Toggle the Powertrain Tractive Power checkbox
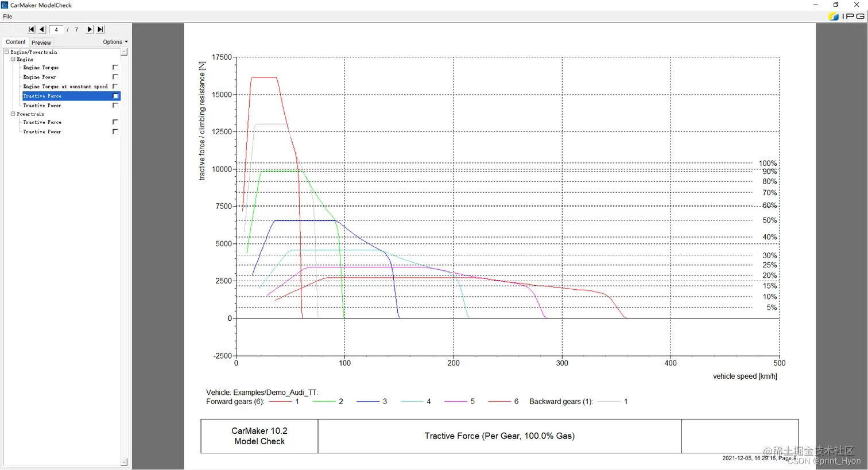 115,131
